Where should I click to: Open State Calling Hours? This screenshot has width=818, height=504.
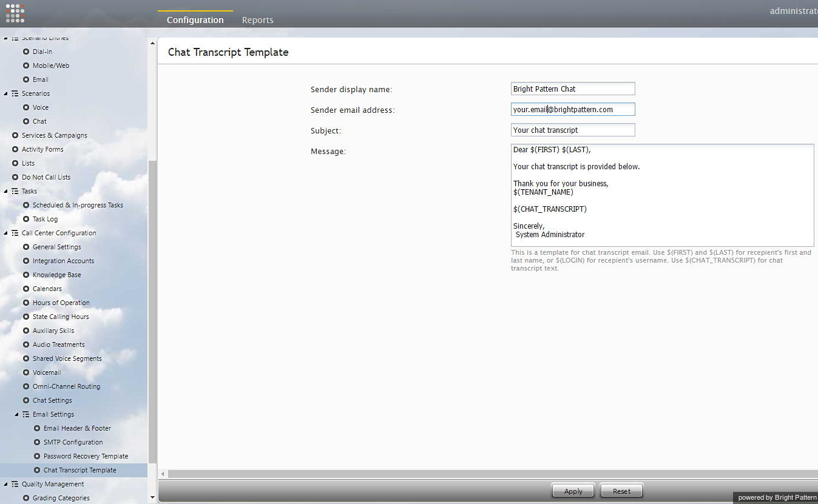click(x=61, y=317)
